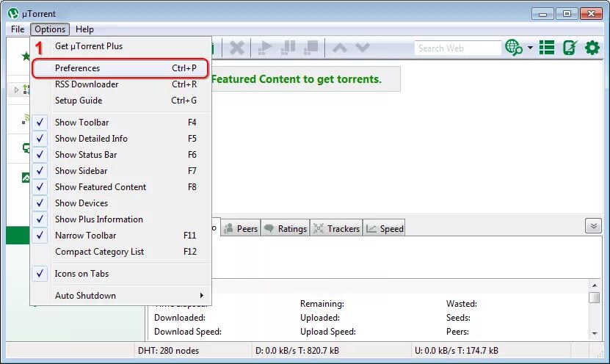Click the Remove Torrent X icon
610x364 pixels.
pos(237,48)
